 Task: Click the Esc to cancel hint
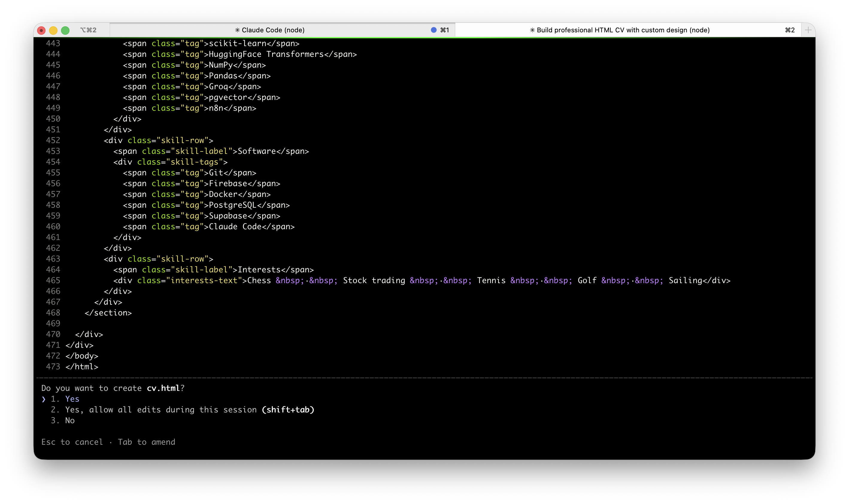click(72, 442)
